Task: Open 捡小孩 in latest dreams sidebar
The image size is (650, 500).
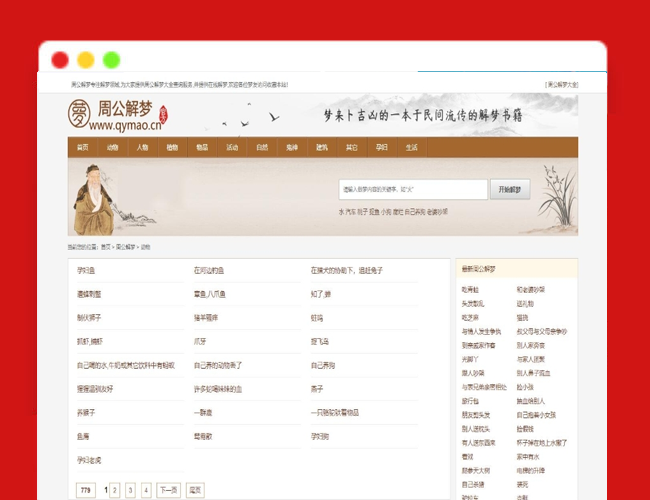Action: pyautogui.click(x=525, y=387)
